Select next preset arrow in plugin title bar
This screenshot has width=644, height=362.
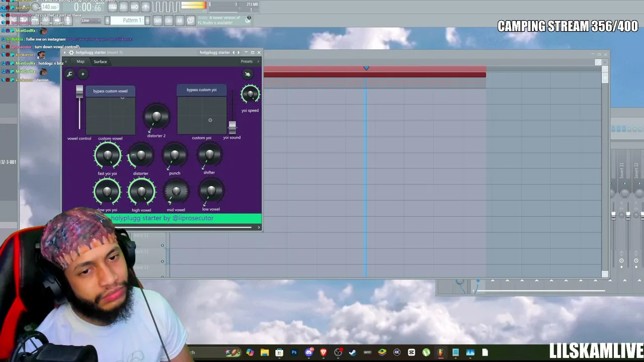click(x=239, y=52)
